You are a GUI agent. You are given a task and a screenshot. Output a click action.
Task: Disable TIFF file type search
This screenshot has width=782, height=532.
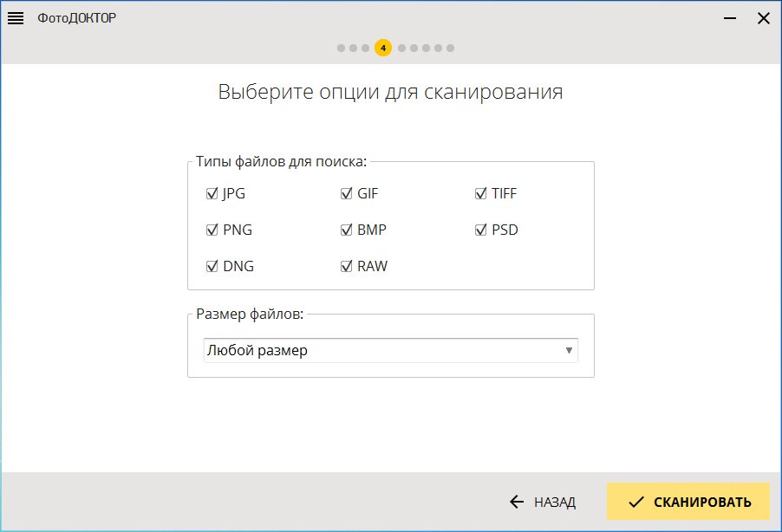click(x=481, y=194)
